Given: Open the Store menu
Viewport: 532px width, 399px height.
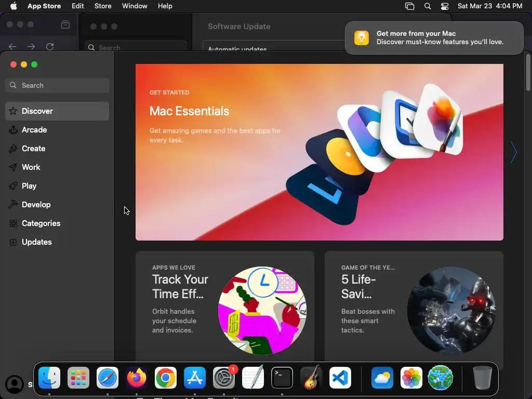Looking at the screenshot, I should click(x=103, y=6).
